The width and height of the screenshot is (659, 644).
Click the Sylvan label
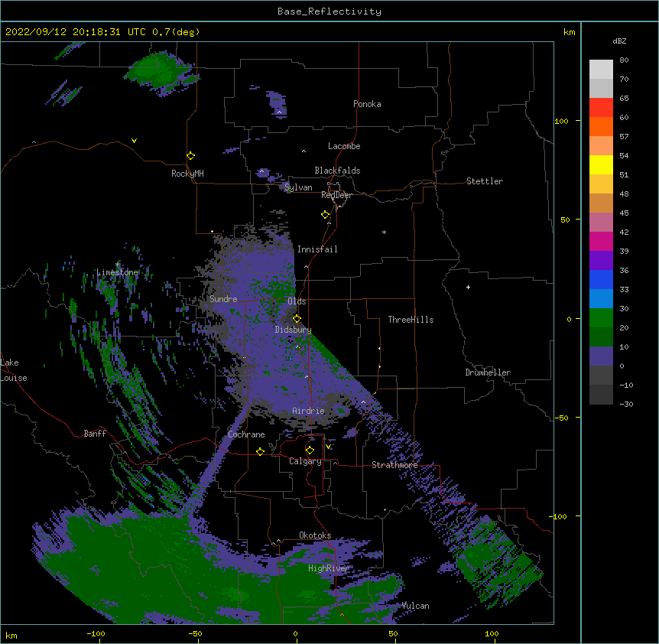298,187
